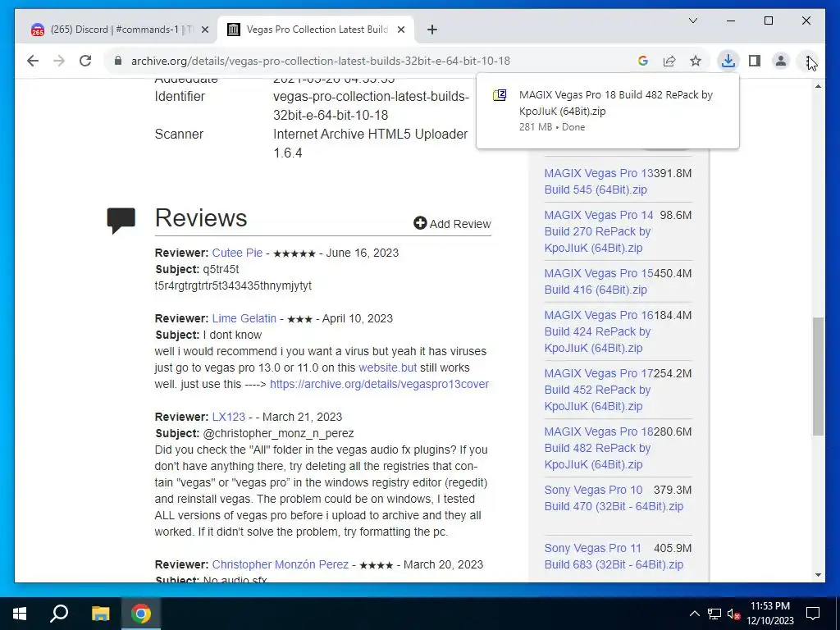Click Add Review button
Screen dimensions: 840x630
pyautogui.click(x=452, y=223)
